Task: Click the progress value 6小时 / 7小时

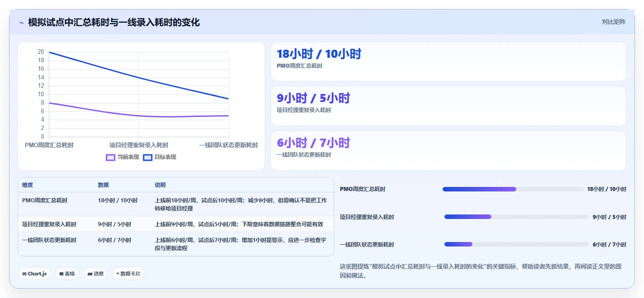Action: [609, 245]
